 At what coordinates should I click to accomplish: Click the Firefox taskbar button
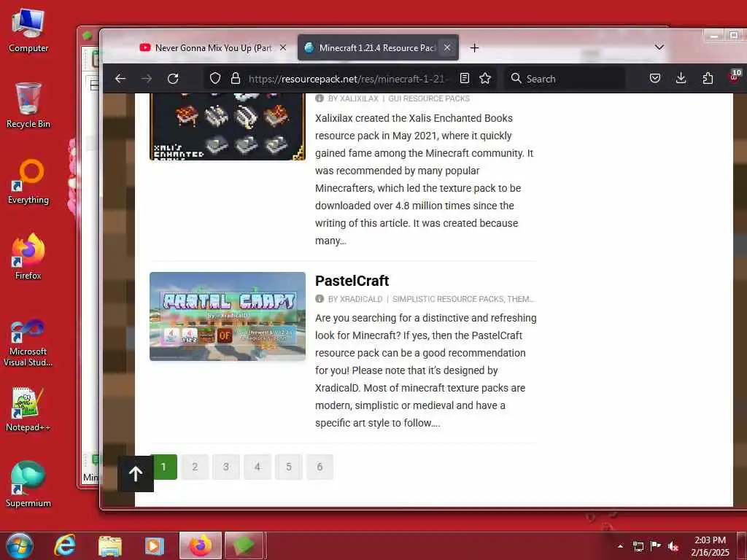click(x=201, y=545)
